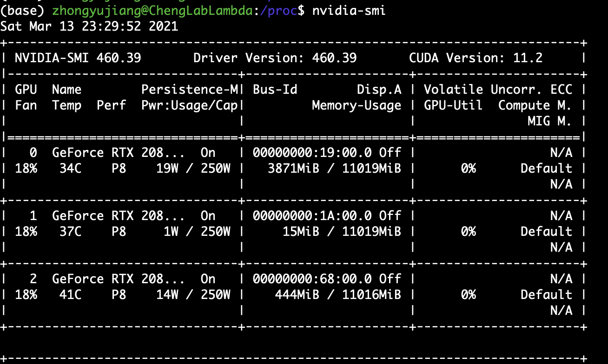The width and height of the screenshot is (608, 364).
Task: Click the typed command "nvidia-smi"
Action: 349,10
